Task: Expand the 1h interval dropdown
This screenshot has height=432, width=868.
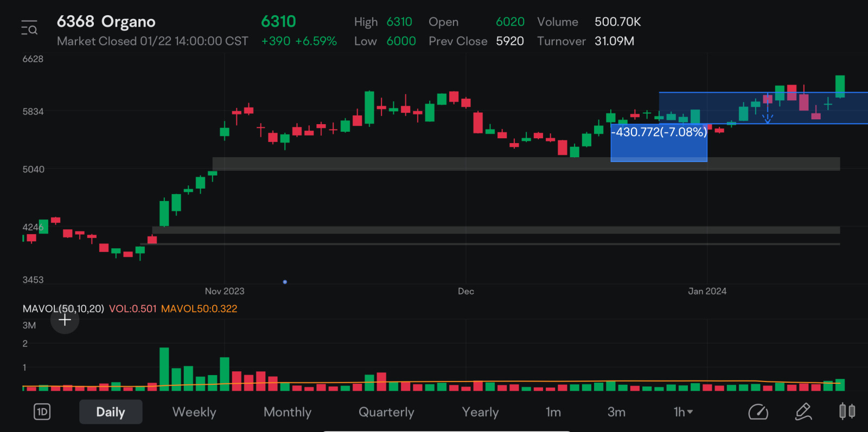Action: [x=683, y=412]
